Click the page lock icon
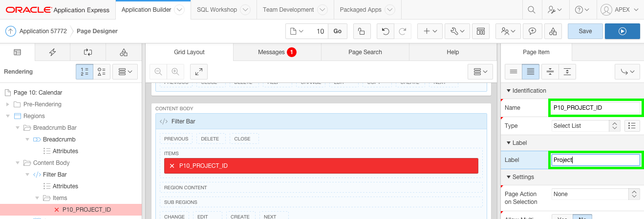Image resolution: width=644 pixels, height=219 pixels. 361,31
